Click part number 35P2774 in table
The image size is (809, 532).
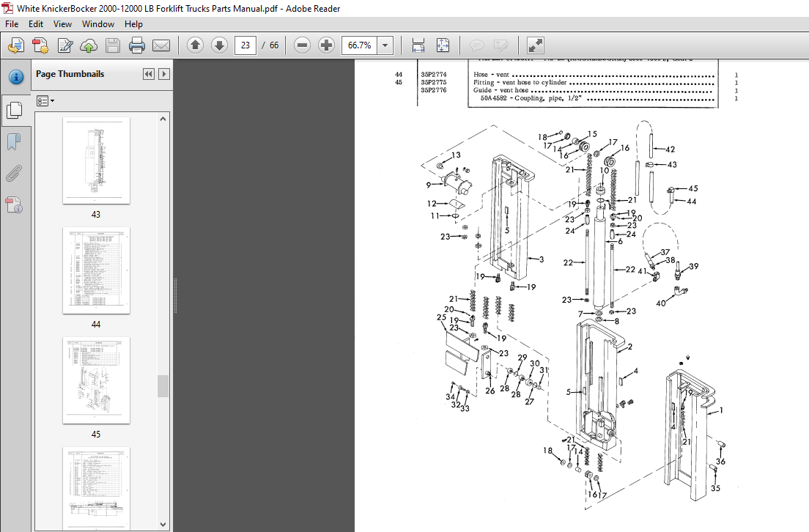pyautogui.click(x=433, y=74)
